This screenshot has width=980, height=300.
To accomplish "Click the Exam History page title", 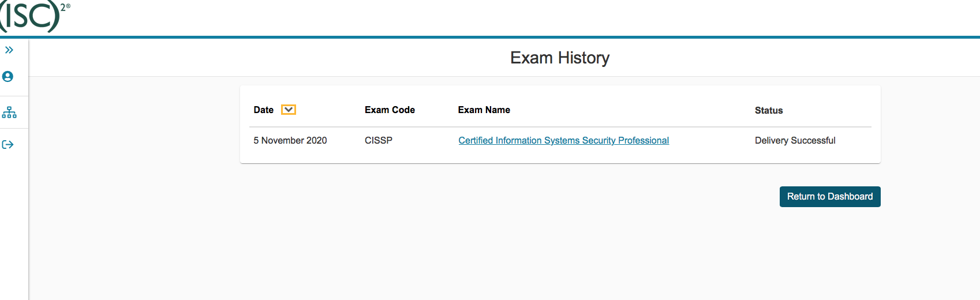I will tap(560, 58).
